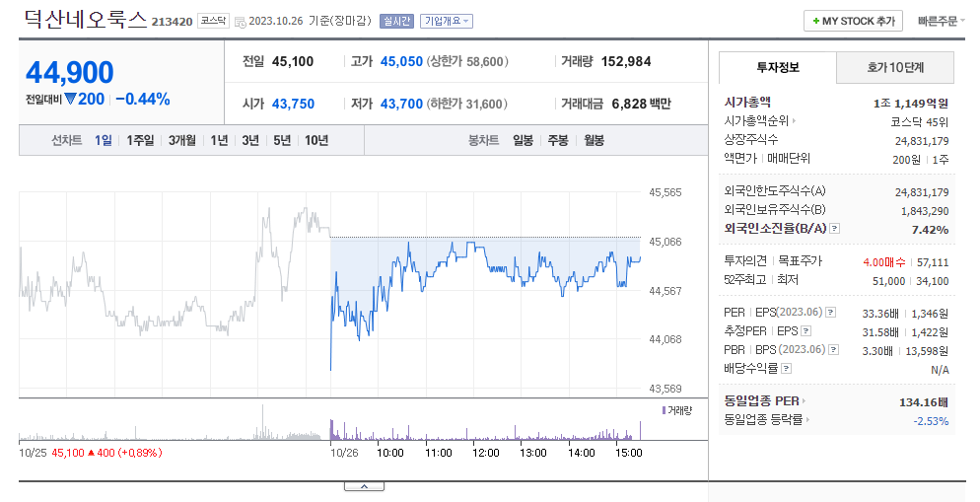
Task: Click the 상장주식수 value 24,831,179
Action: coord(922,141)
